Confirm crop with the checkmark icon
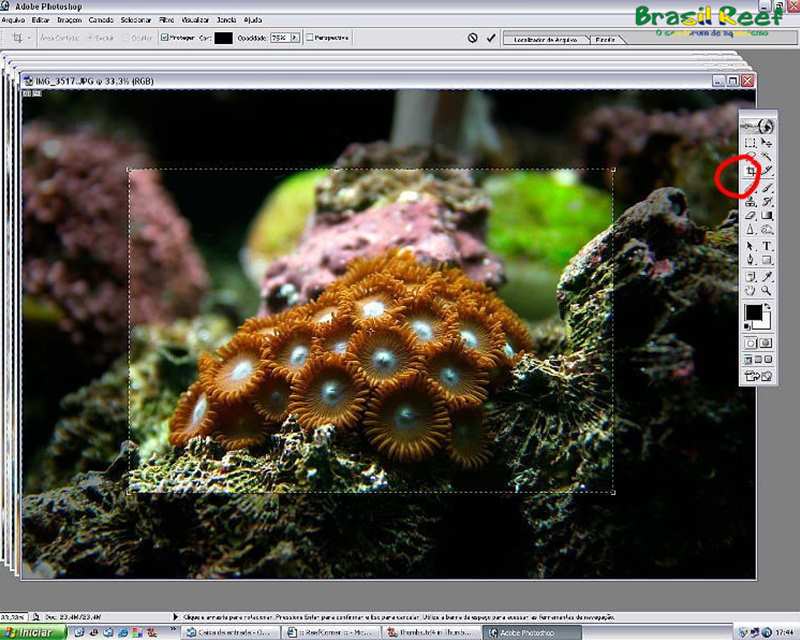This screenshot has width=800, height=640. 491,38
